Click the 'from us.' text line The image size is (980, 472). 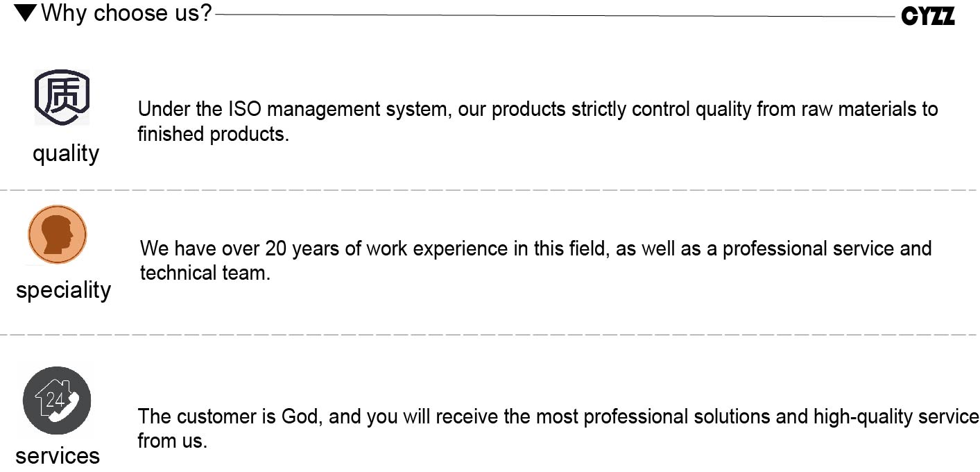(x=172, y=441)
